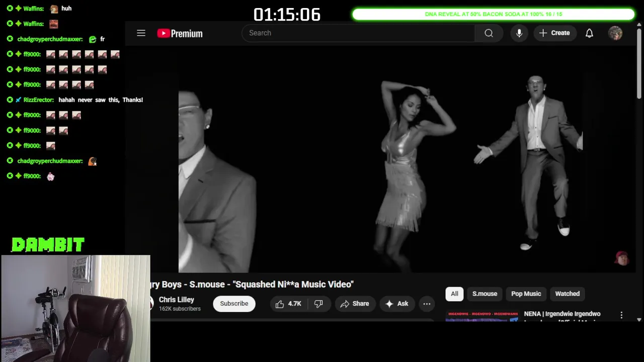
Task: Start voice search with the microphone
Action: (x=519, y=33)
